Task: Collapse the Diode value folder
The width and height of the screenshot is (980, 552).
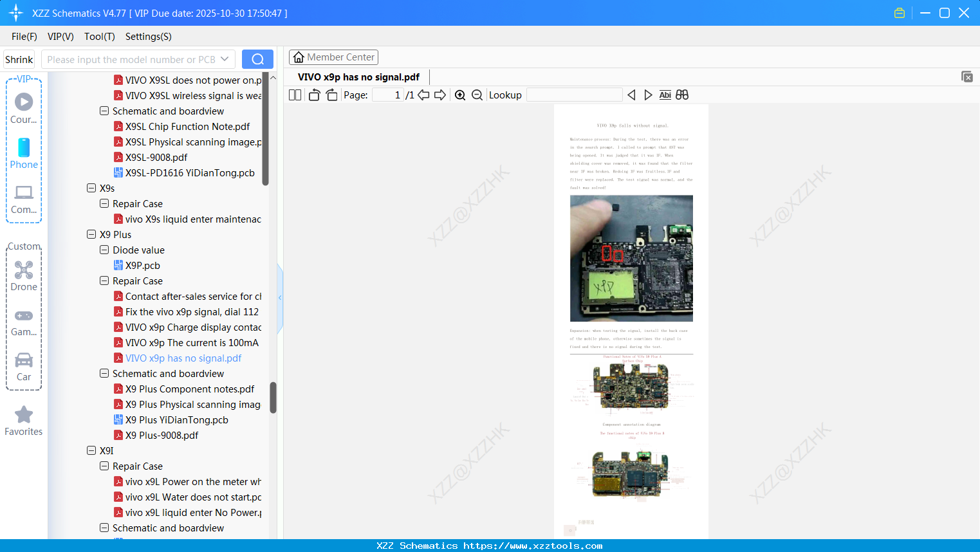Action: tap(104, 250)
